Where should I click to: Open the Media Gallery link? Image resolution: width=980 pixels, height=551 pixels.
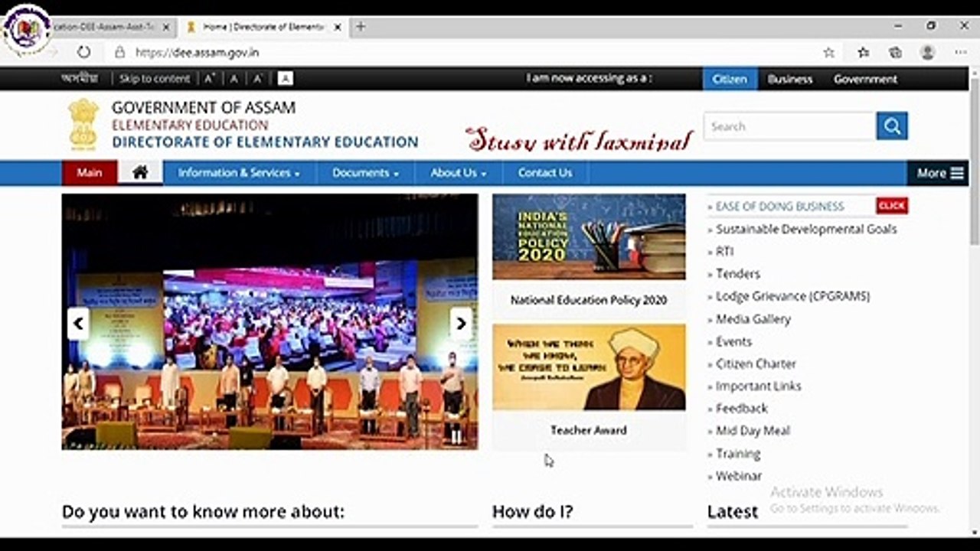(x=753, y=318)
